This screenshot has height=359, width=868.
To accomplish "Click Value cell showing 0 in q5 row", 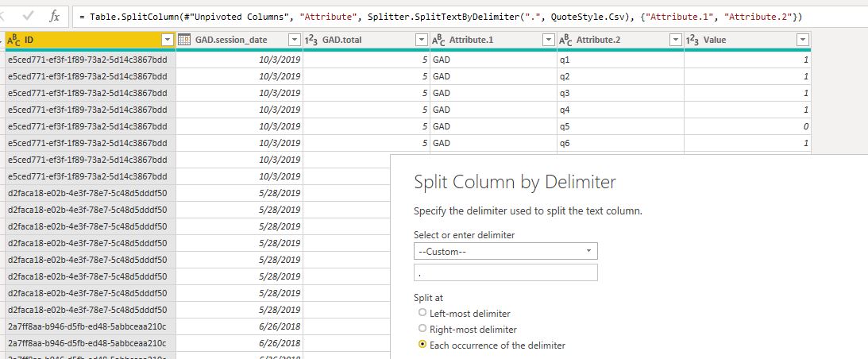I will click(747, 126).
